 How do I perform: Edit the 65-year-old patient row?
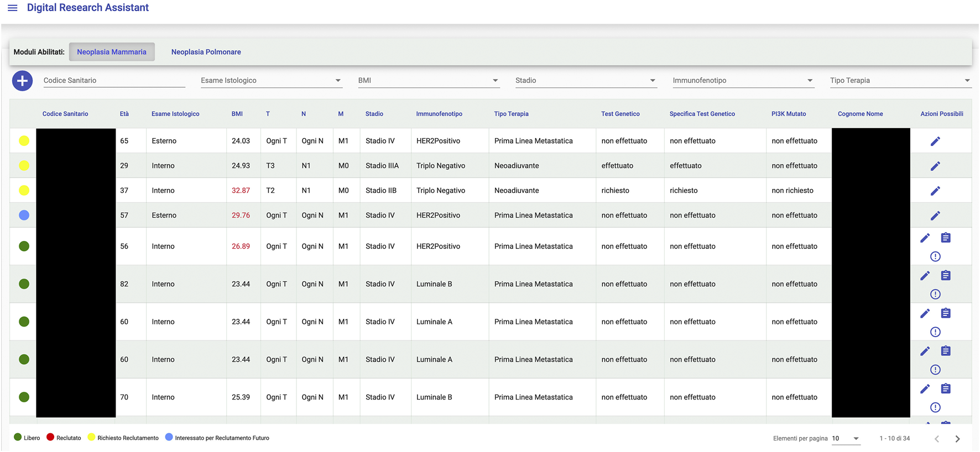click(x=935, y=141)
